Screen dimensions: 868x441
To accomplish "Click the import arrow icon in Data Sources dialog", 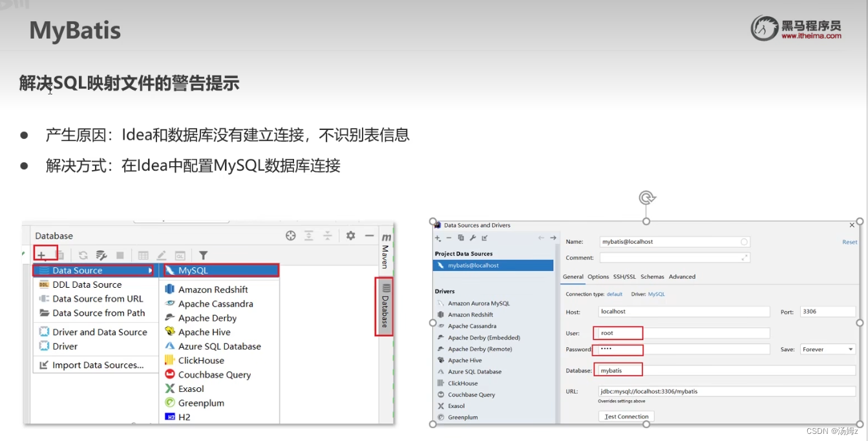I will [485, 238].
